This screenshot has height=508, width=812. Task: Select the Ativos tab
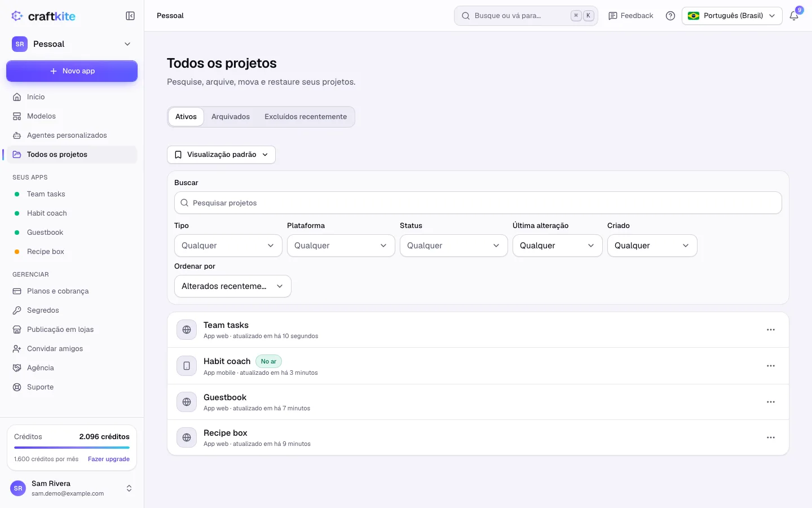[186, 117]
